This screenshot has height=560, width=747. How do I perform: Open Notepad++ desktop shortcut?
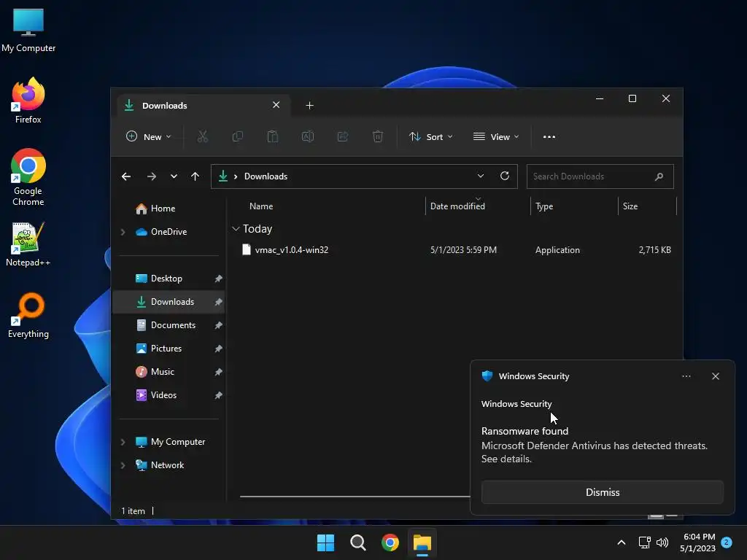(x=28, y=244)
